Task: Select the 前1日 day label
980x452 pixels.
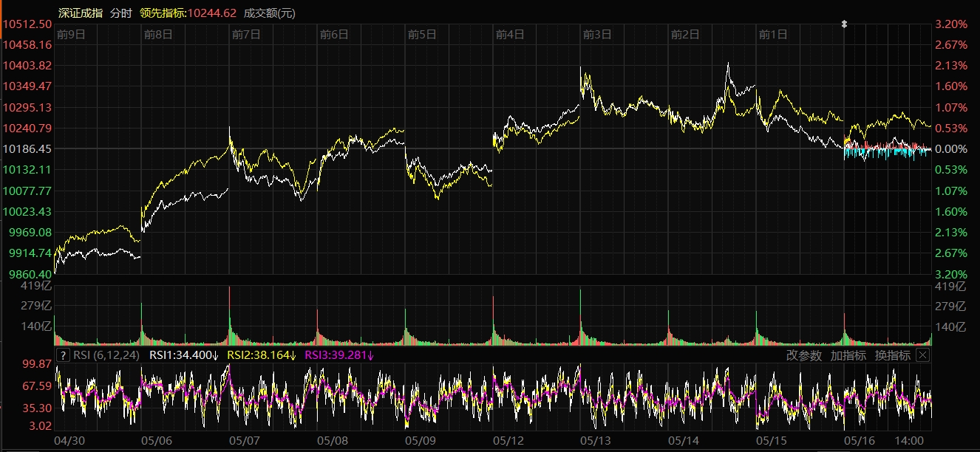Action: pyautogui.click(x=774, y=34)
